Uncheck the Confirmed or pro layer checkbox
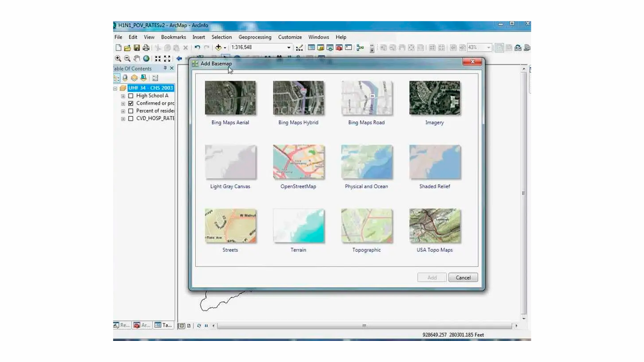This screenshot has height=362, width=644. (x=131, y=103)
